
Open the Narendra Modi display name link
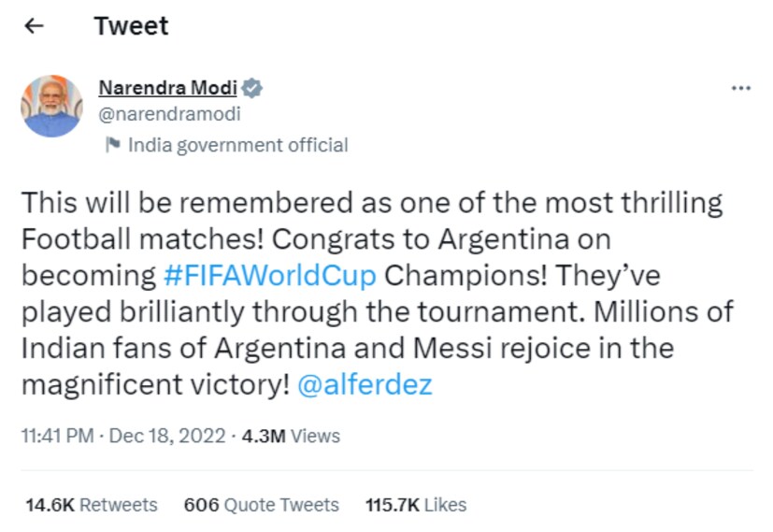click(x=168, y=89)
